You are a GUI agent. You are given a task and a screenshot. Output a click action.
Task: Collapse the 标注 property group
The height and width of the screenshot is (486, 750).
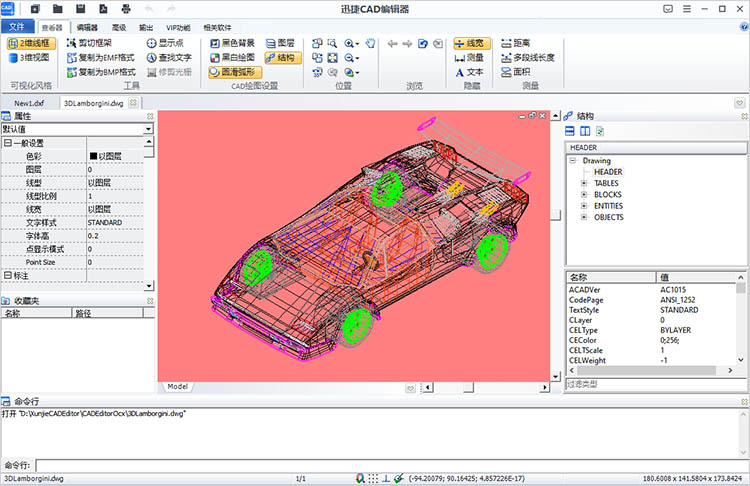coord(8,275)
